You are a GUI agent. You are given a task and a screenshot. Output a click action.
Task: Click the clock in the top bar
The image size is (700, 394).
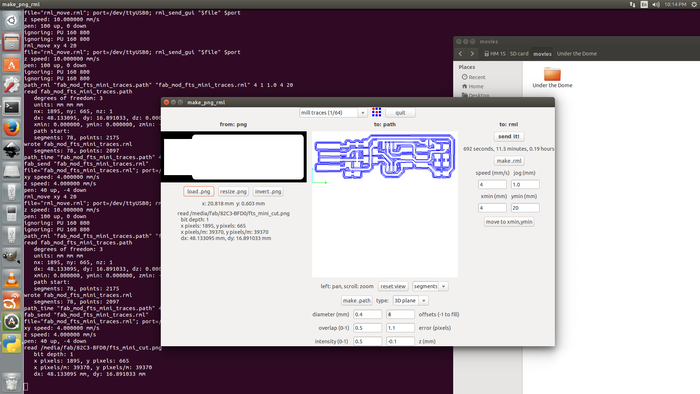pos(675,4)
